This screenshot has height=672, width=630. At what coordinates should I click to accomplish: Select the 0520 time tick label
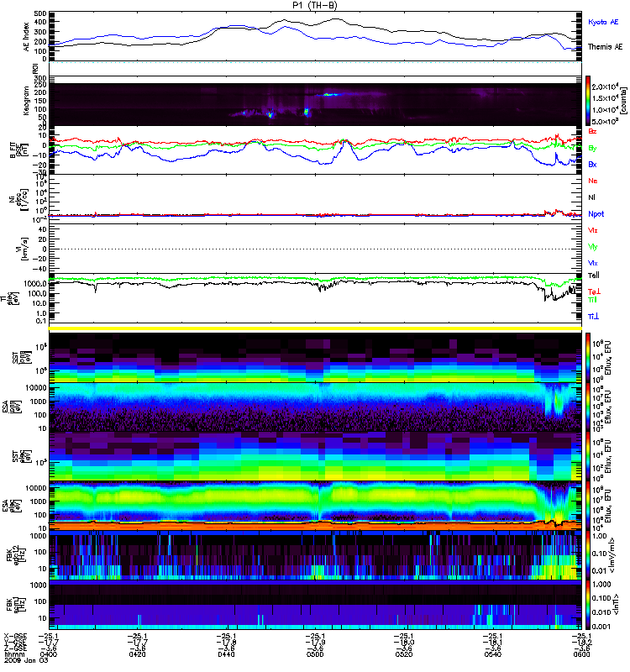pos(404,654)
